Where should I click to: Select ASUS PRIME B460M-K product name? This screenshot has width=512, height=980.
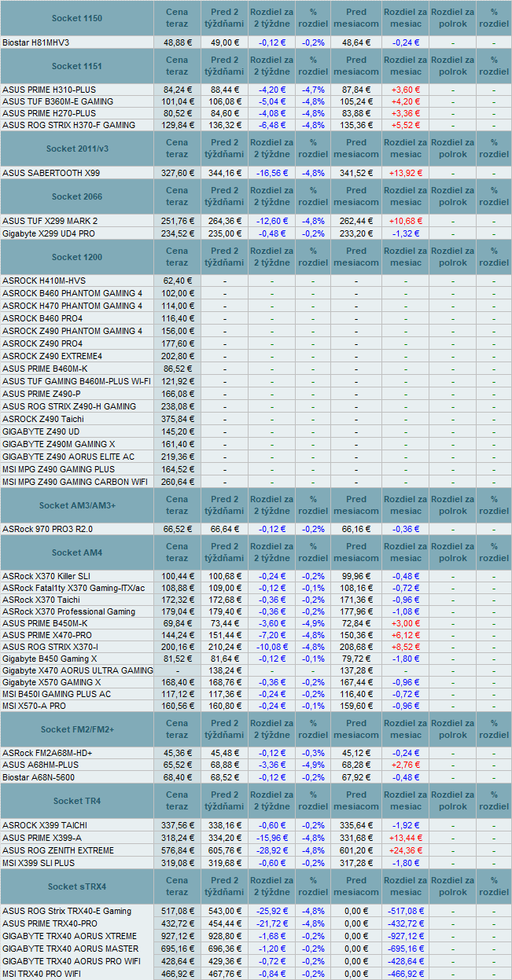pos(45,368)
